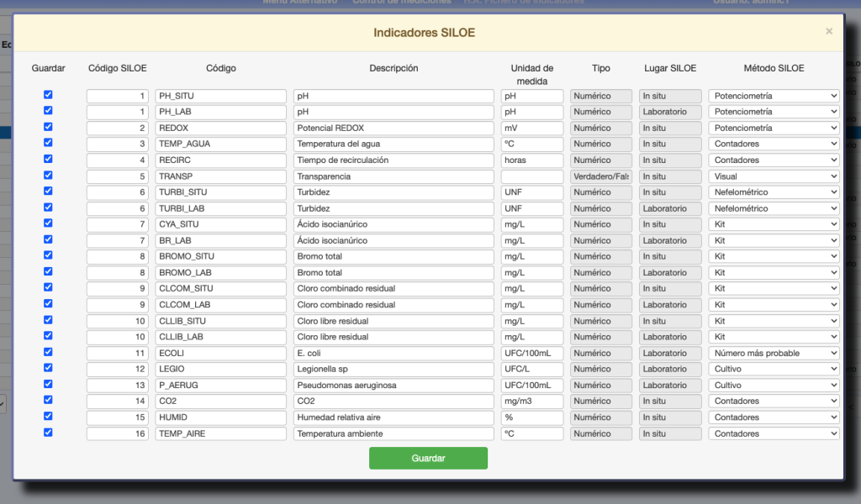Click the mg/m3 unit field for CO2
Viewport: 861px width, 504px height.
(531, 401)
